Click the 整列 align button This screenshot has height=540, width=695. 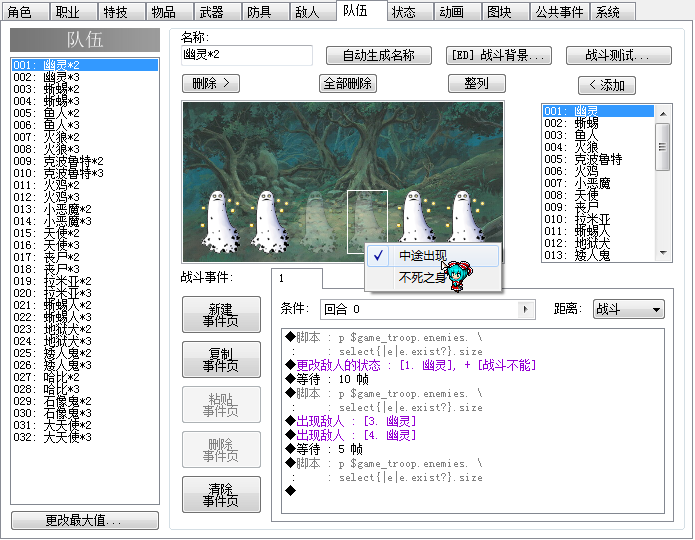click(476, 83)
